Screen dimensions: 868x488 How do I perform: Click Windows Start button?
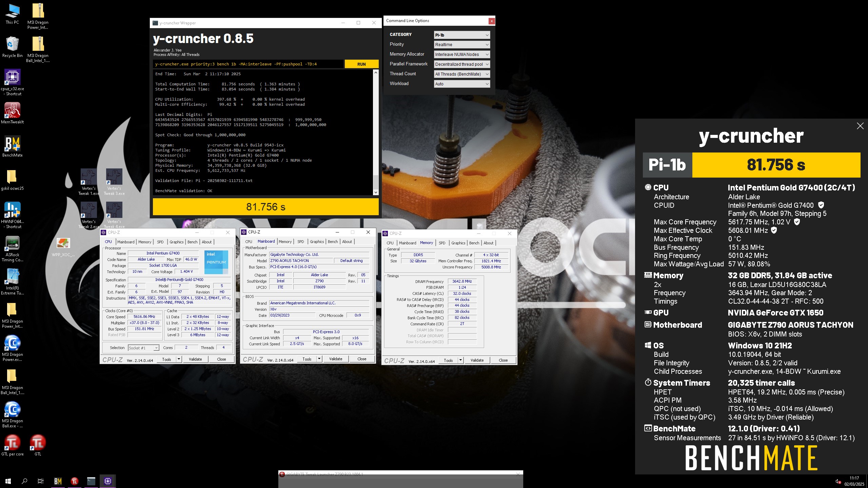(x=8, y=481)
